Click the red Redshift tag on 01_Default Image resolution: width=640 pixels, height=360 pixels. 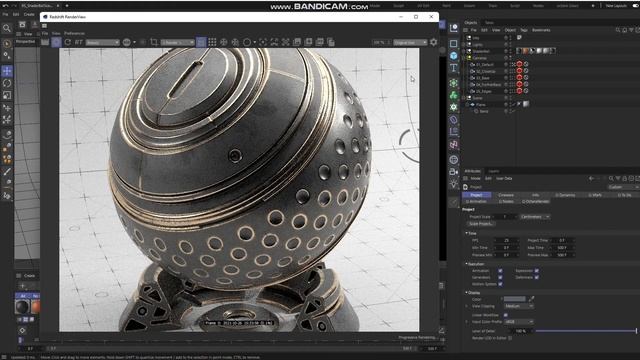pos(519,64)
